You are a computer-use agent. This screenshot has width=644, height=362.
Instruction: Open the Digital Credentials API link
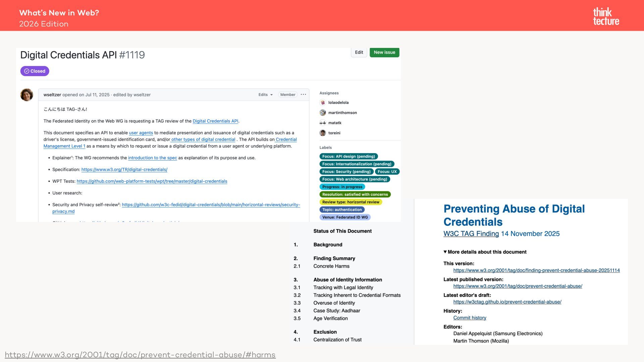[x=215, y=121]
